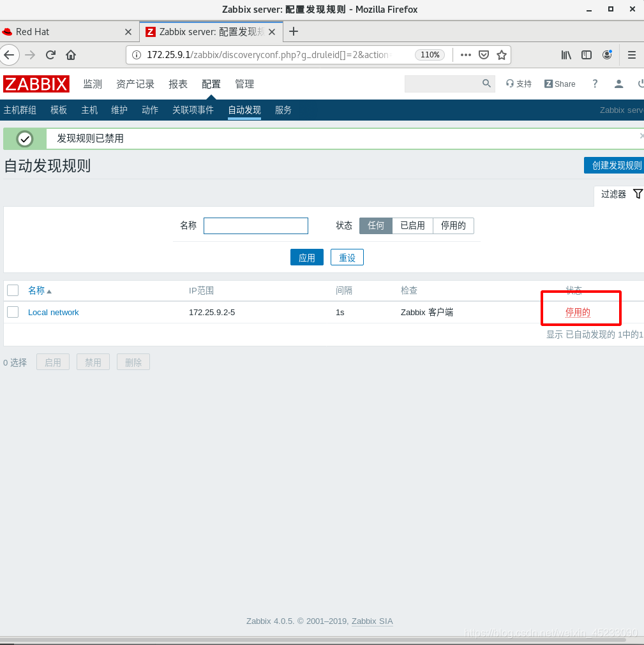The image size is (644, 645).
Task: Go to the 主机 submenu
Action: click(89, 110)
